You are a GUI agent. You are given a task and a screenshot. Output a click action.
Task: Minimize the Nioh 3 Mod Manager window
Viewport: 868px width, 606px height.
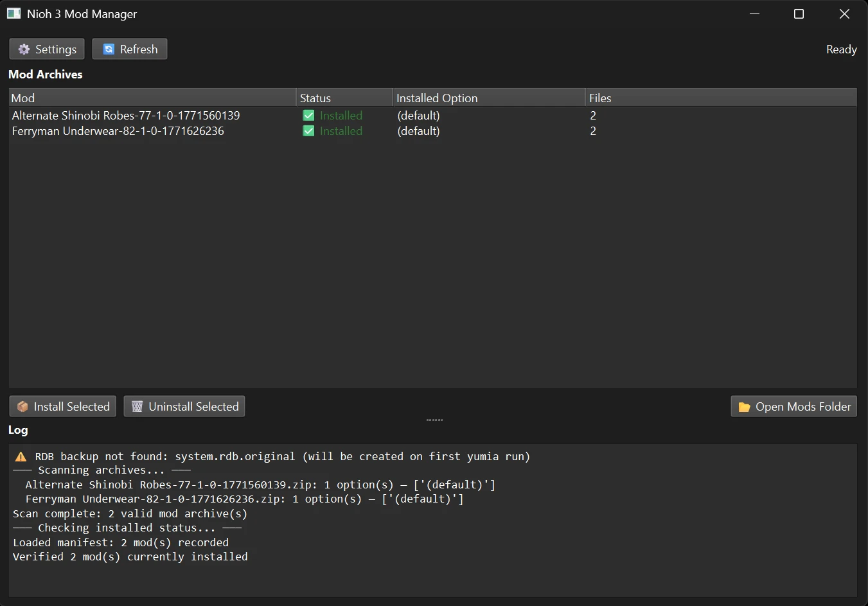755,13
